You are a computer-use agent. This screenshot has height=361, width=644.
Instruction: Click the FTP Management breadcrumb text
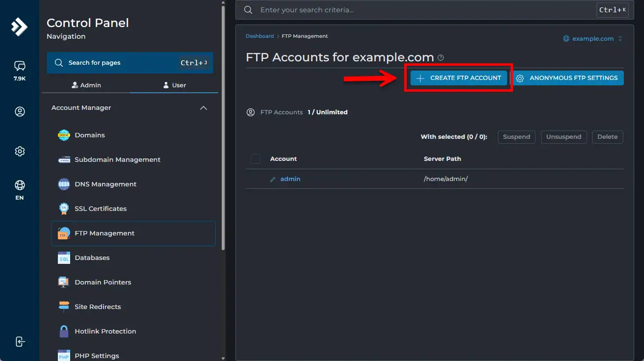pyautogui.click(x=305, y=36)
